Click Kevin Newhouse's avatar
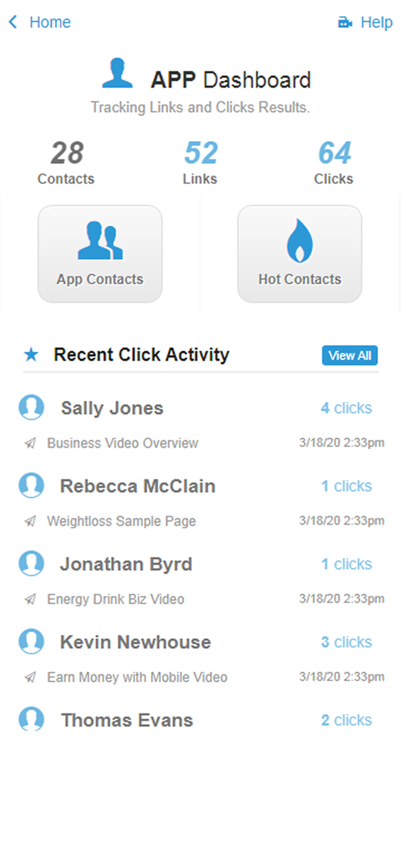This screenshot has height=868, width=401. [x=31, y=642]
